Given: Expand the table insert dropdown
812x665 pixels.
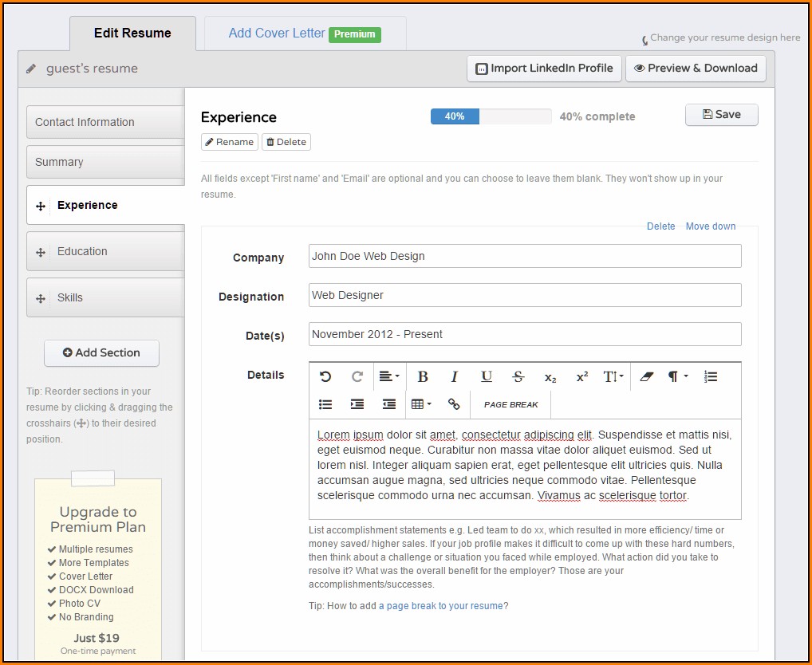Looking at the screenshot, I should (x=421, y=404).
